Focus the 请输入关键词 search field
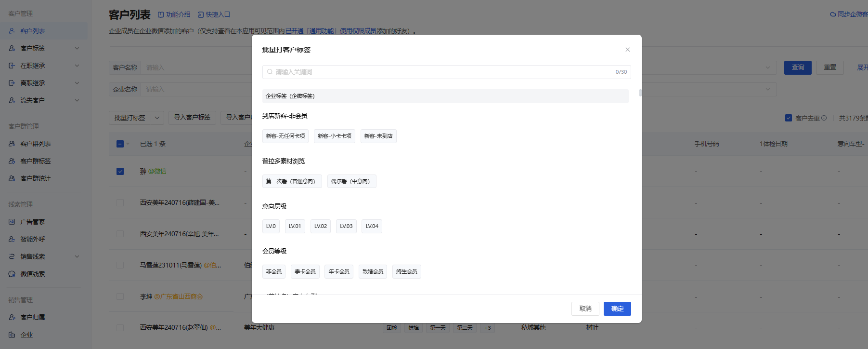The width and height of the screenshot is (868, 349). tap(447, 72)
